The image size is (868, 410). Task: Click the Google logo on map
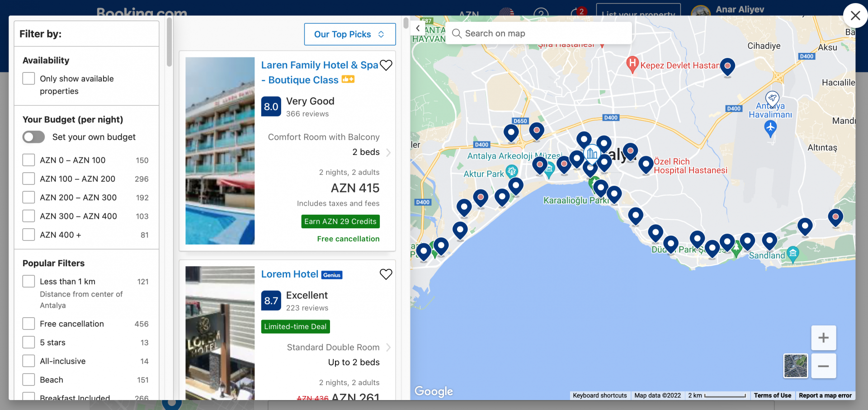[x=434, y=391]
